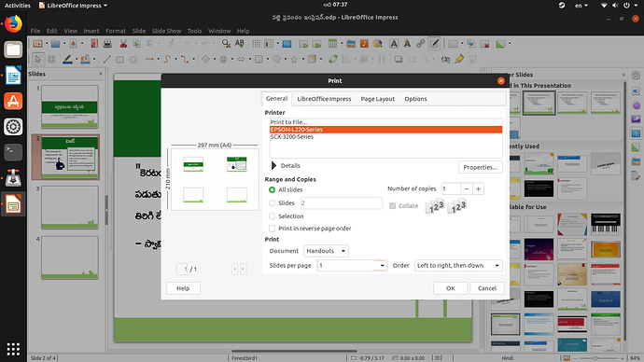The image size is (644, 362).
Task: Click Cancel in Print dialog
Action: pyautogui.click(x=486, y=288)
